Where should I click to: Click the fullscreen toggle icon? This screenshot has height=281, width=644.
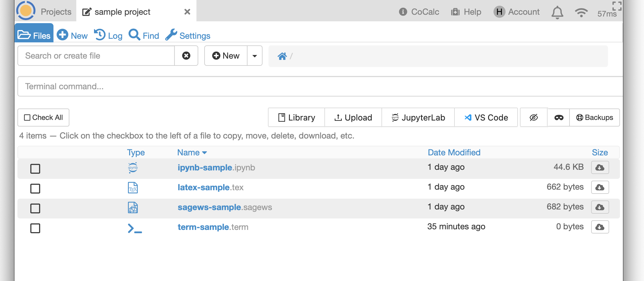point(617,6)
